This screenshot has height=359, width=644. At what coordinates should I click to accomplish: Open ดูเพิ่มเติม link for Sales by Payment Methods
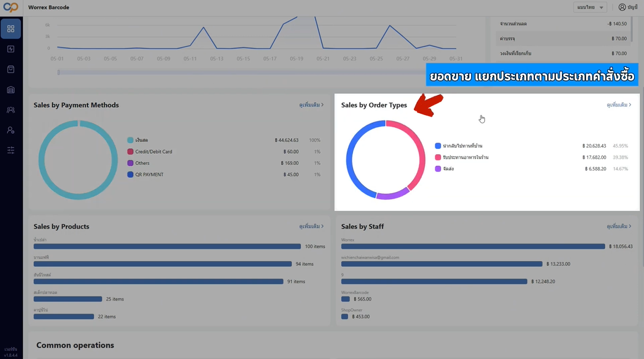[311, 105]
